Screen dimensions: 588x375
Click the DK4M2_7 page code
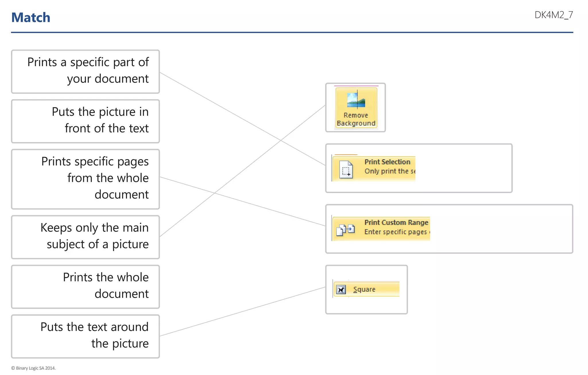coord(553,15)
